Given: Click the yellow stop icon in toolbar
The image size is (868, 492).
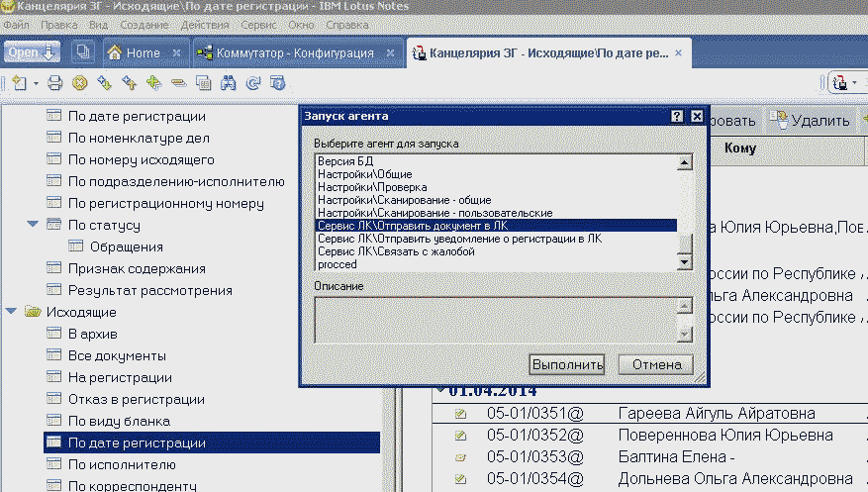Looking at the screenshot, I should click(79, 83).
